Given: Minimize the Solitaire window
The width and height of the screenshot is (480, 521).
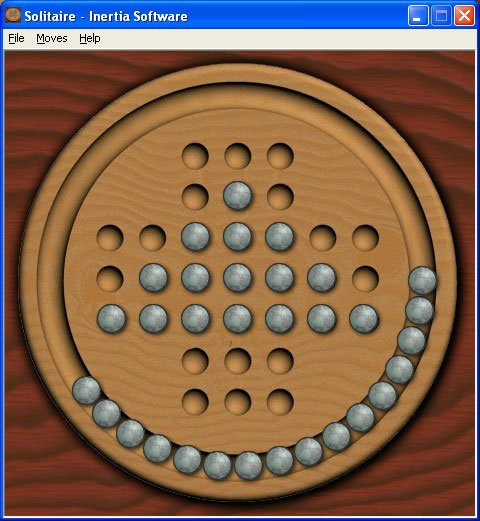Looking at the screenshot, I should (x=418, y=15).
